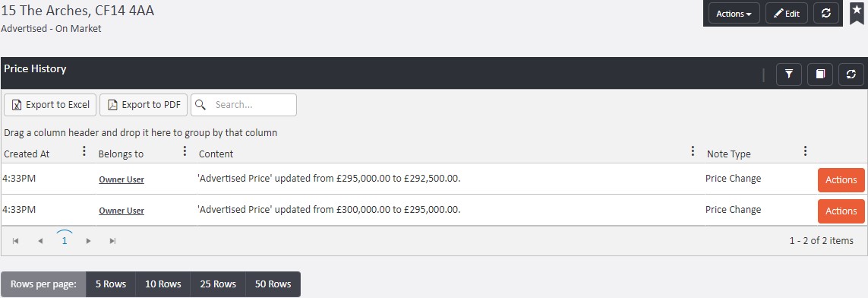Screen dimensions: 868x298
Task: Click Actions for the £292,500.00 price change
Action: [x=841, y=180]
